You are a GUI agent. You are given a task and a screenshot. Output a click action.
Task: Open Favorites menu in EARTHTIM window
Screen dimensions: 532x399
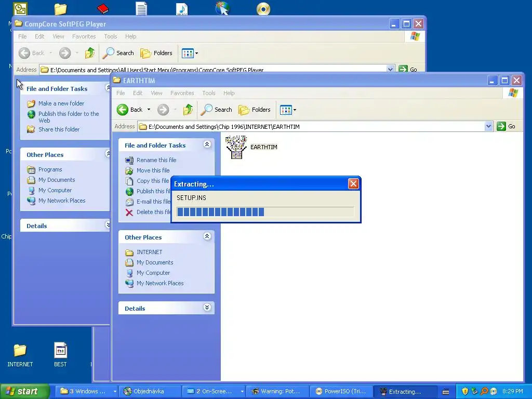[x=182, y=93]
